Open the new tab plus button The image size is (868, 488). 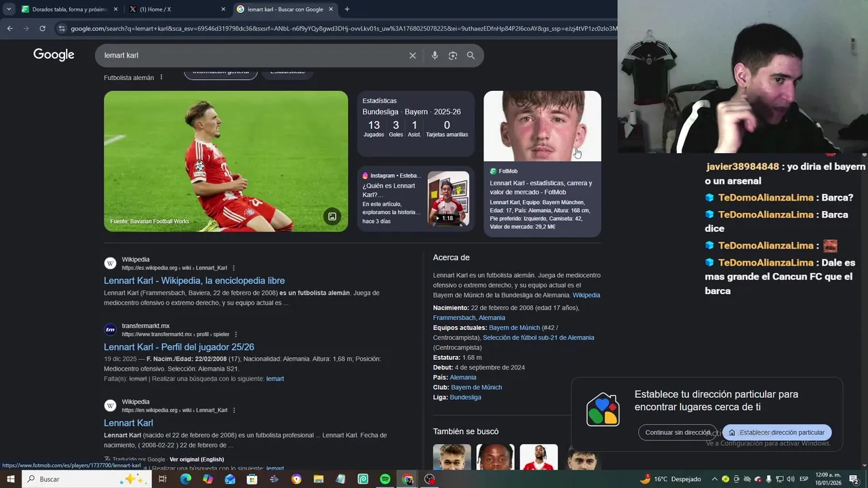coord(347,9)
